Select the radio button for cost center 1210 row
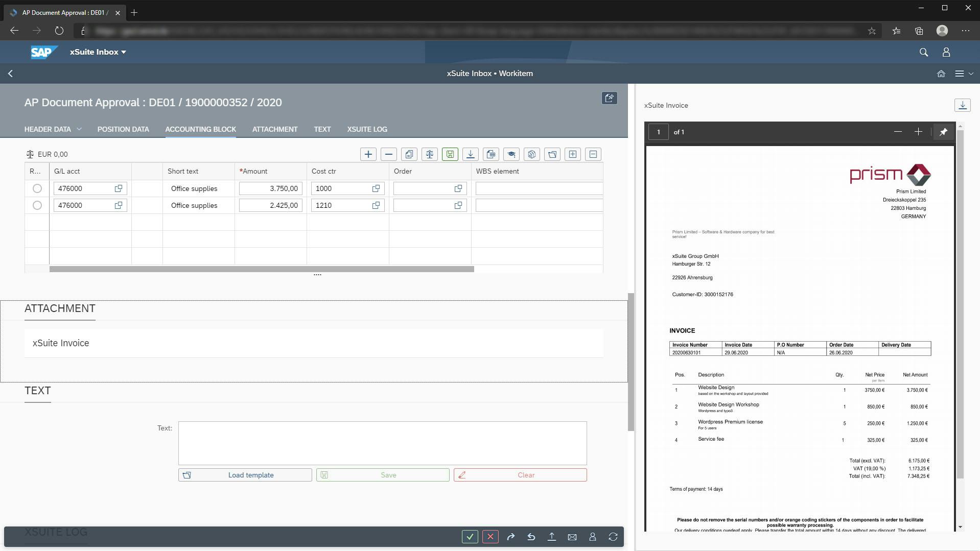 click(37, 205)
